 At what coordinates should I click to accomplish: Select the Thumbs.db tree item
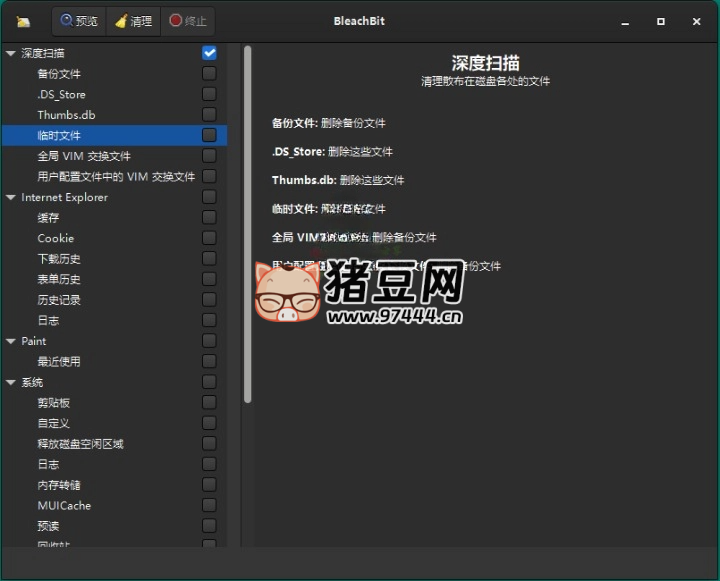click(66, 115)
